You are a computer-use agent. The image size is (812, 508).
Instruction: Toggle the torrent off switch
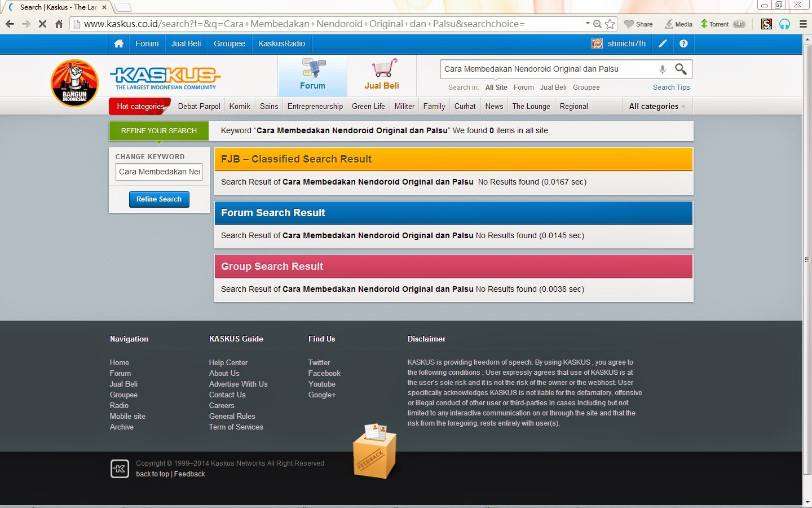739,24
